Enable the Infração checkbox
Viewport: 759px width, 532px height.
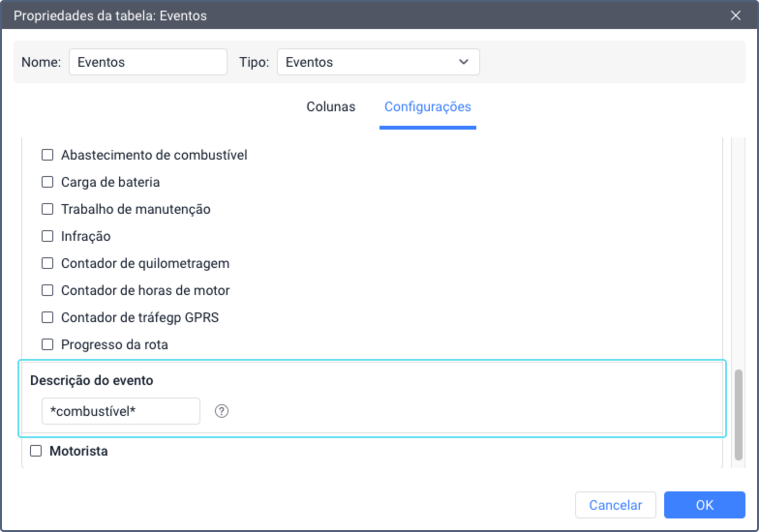[x=46, y=236]
